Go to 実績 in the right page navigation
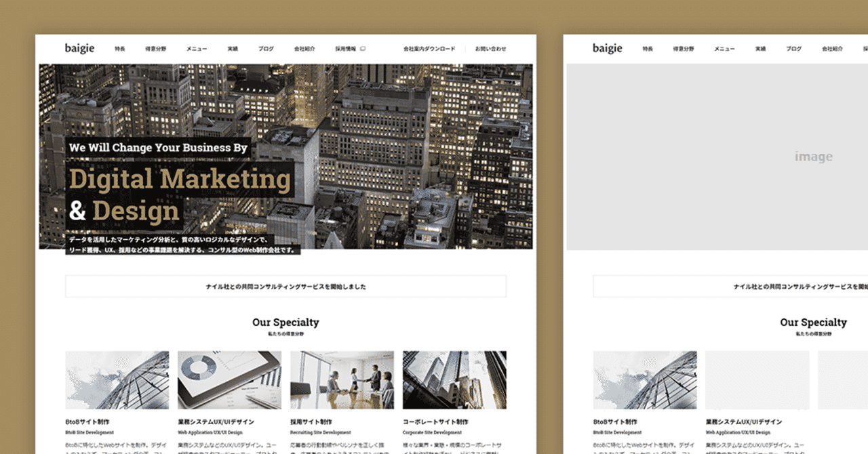 coord(760,49)
